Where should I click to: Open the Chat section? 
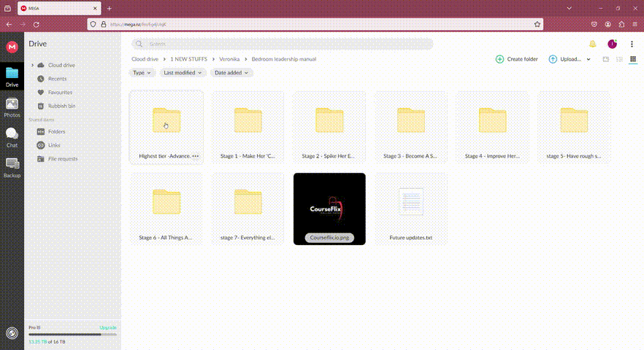12,138
